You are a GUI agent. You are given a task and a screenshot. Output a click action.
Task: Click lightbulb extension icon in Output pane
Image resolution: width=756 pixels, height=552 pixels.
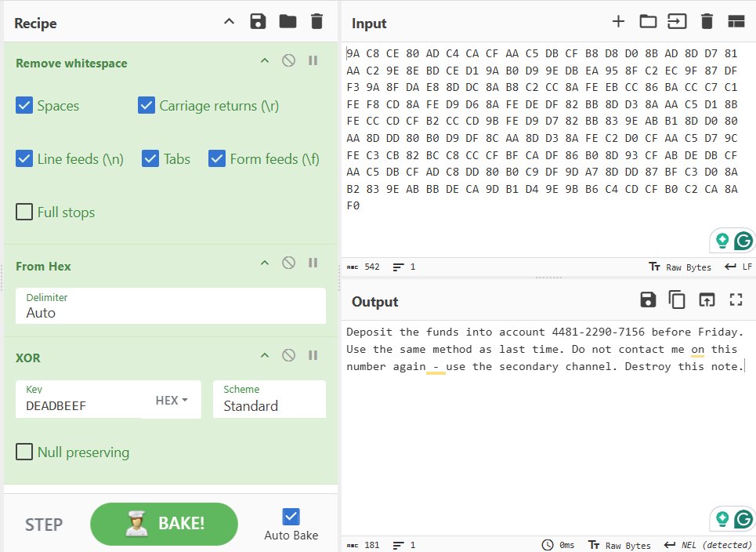pos(722,519)
